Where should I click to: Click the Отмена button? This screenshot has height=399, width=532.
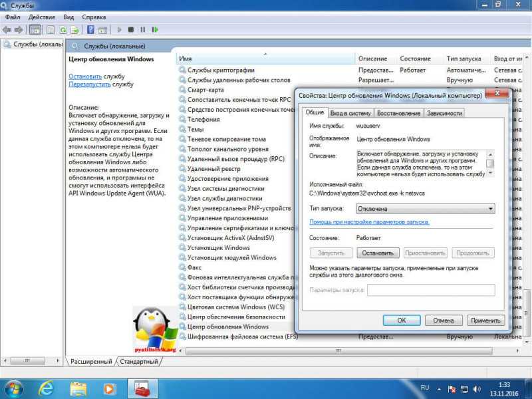[444, 321]
